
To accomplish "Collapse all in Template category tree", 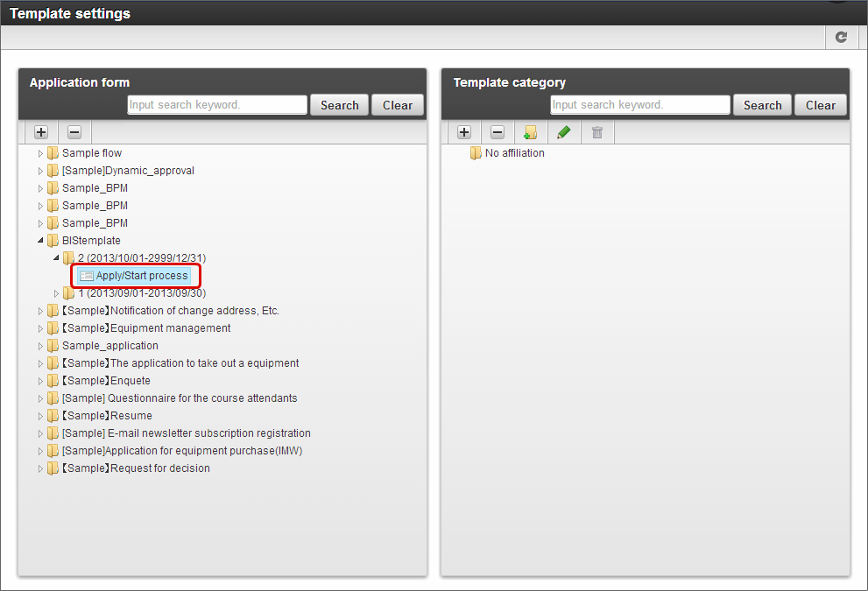I will pos(498,132).
